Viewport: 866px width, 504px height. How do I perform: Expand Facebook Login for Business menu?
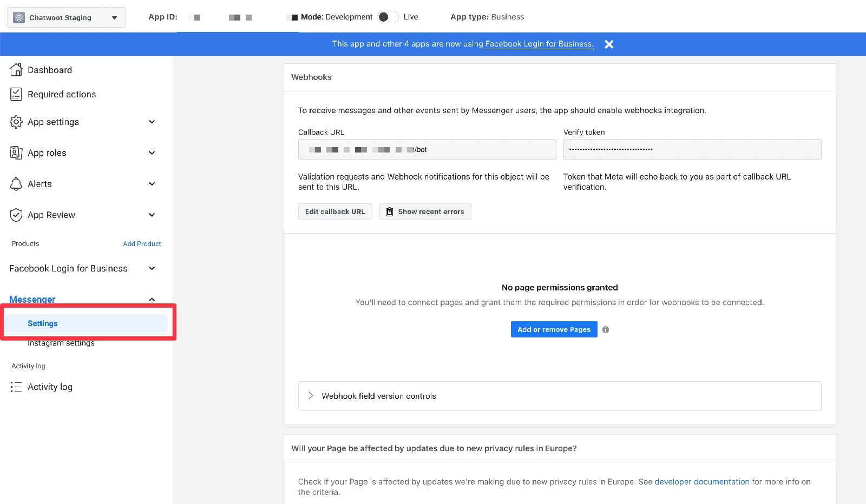click(x=152, y=268)
